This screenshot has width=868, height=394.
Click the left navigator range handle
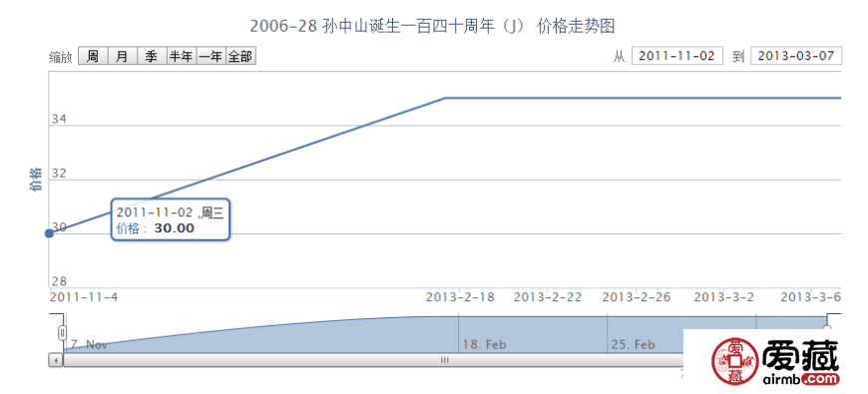point(63,332)
